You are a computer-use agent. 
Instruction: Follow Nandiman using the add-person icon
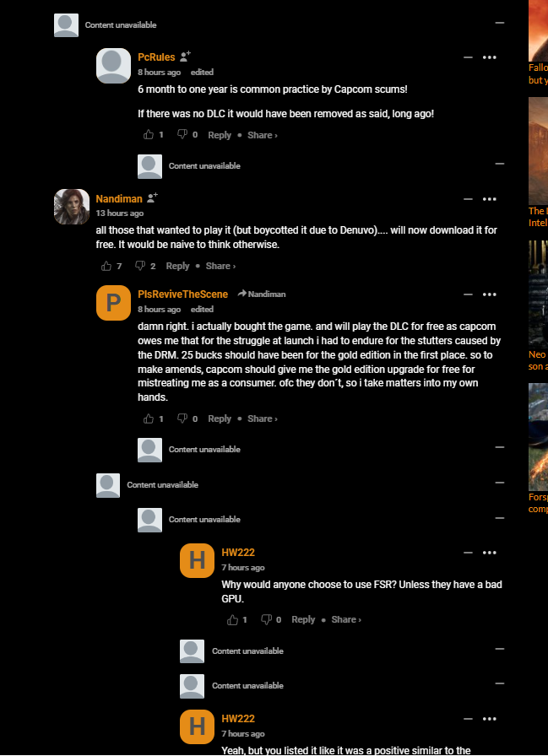[153, 197]
